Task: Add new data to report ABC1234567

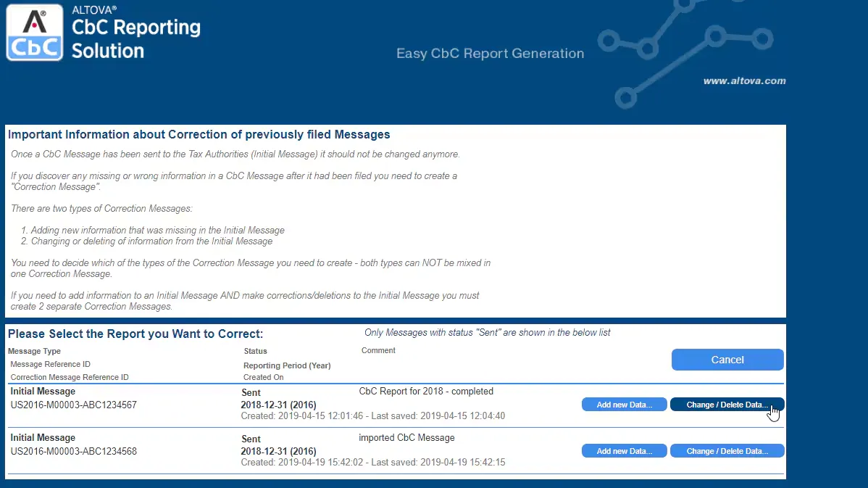Action: click(x=624, y=405)
